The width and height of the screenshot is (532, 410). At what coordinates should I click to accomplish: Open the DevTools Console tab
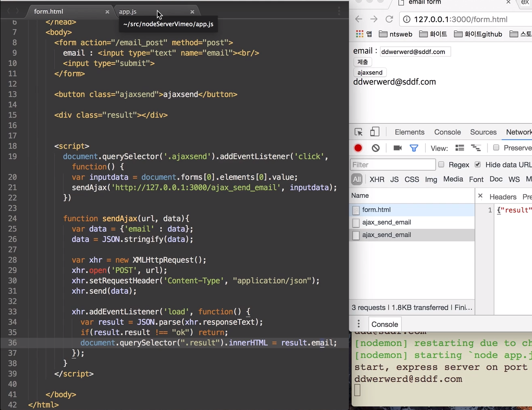click(x=447, y=132)
